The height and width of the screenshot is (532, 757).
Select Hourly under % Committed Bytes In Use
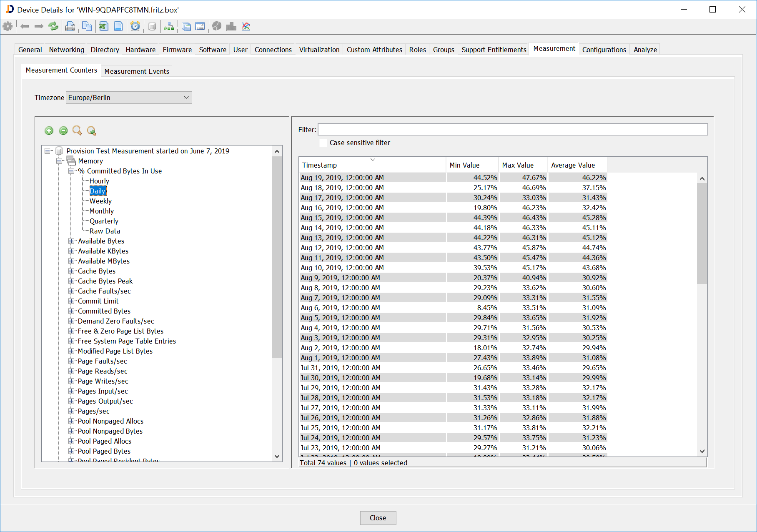tap(99, 181)
